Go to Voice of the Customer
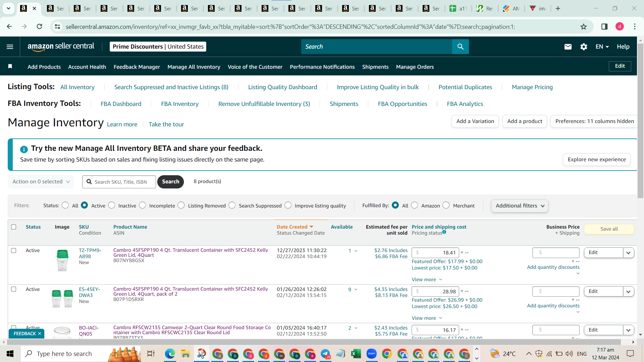The height and width of the screenshot is (362, 644). [255, 67]
